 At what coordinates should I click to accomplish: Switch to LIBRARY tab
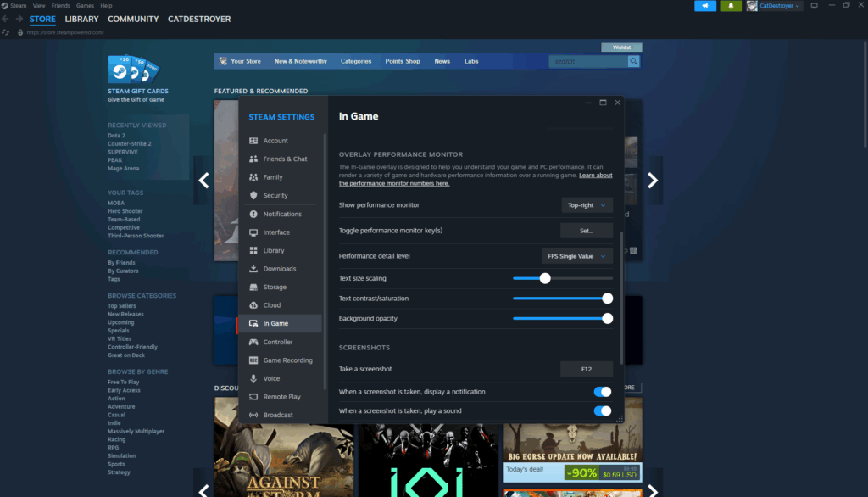(x=81, y=19)
